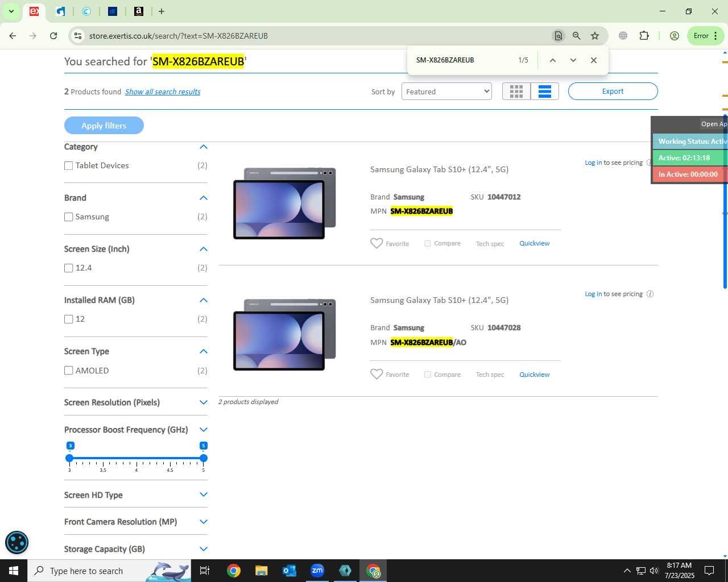Favorite product SKU 10447028 heart icon
Screen dimensions: 728x582
(x=377, y=375)
